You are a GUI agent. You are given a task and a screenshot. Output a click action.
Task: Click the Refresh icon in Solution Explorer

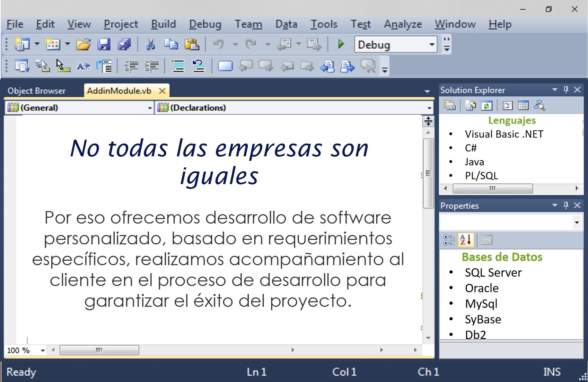coord(487,105)
